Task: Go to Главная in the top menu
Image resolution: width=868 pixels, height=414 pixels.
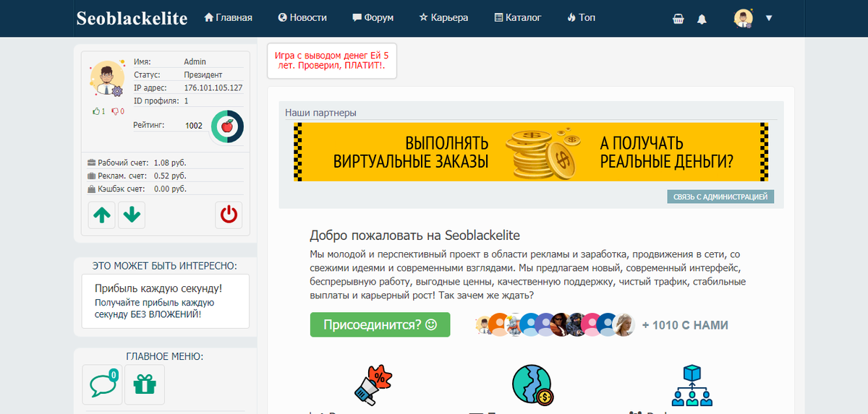Action: 229,17
